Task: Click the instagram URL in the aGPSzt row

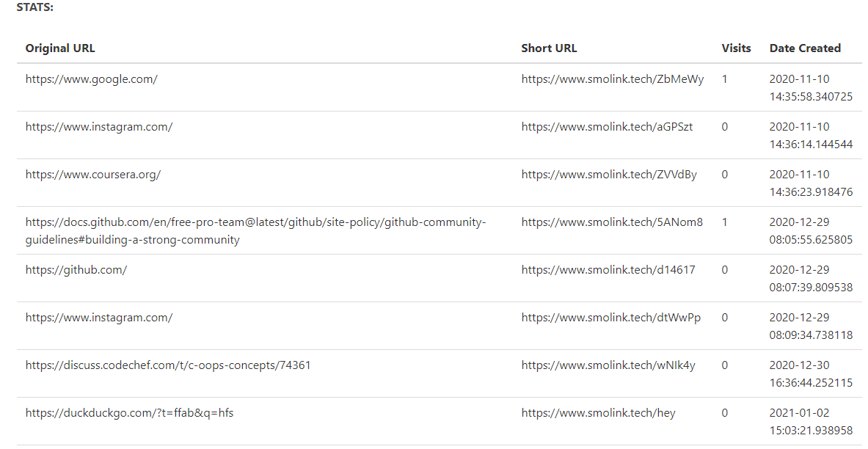Action: pyautogui.click(x=99, y=127)
